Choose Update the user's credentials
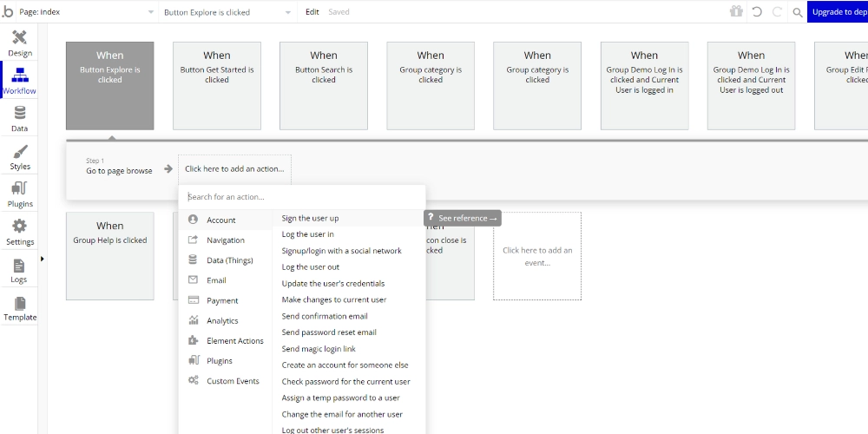 349,284
